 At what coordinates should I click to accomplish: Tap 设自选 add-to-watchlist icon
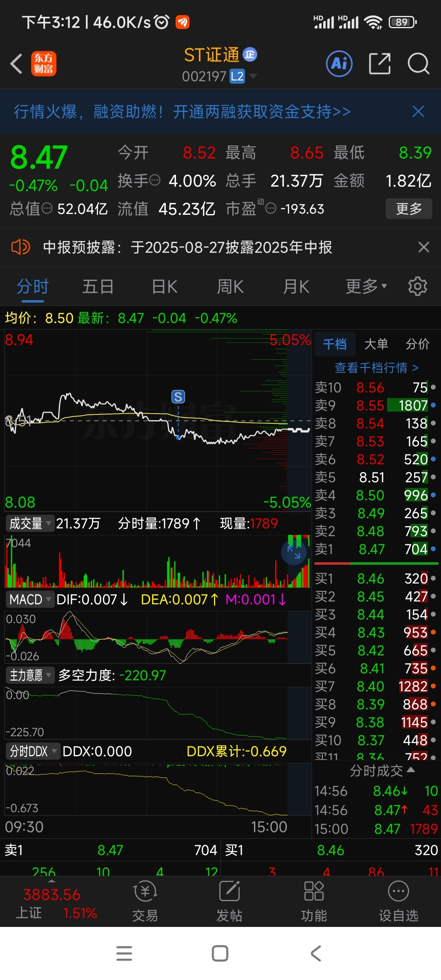click(399, 901)
